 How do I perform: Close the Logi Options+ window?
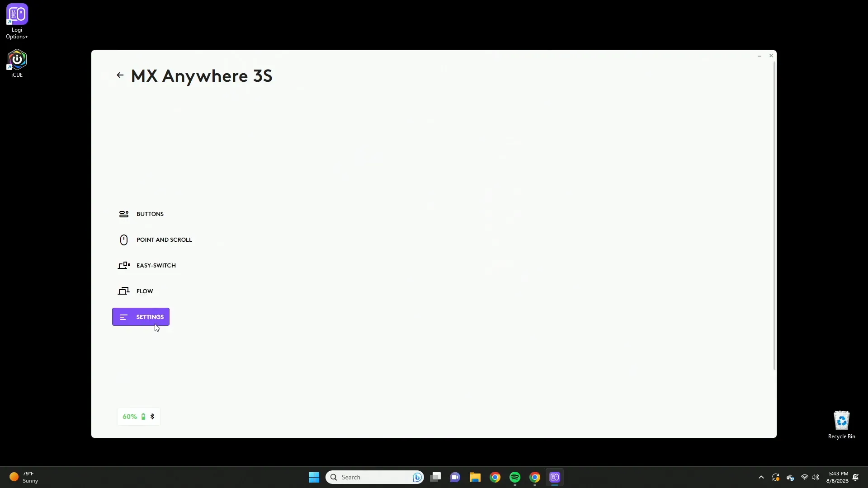click(771, 56)
